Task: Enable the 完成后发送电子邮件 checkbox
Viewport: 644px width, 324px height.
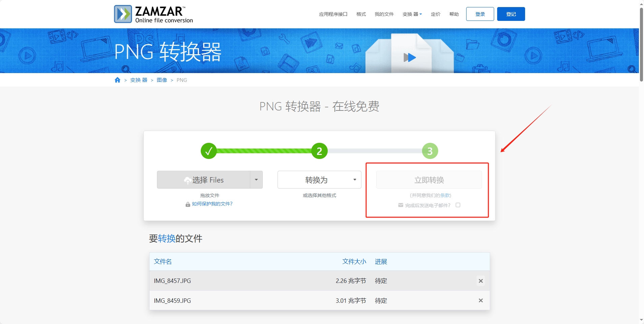Action: pyautogui.click(x=458, y=205)
